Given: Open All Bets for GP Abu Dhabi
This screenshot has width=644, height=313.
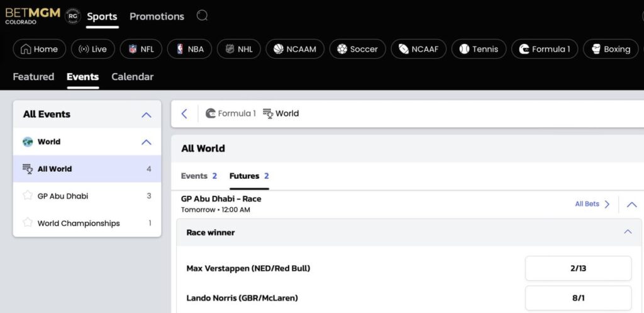Looking at the screenshot, I should coord(592,204).
